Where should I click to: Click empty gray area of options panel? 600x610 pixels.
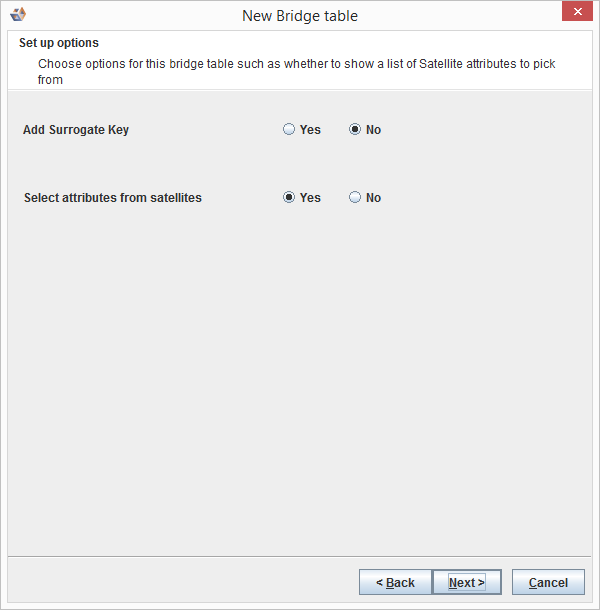pos(300,380)
